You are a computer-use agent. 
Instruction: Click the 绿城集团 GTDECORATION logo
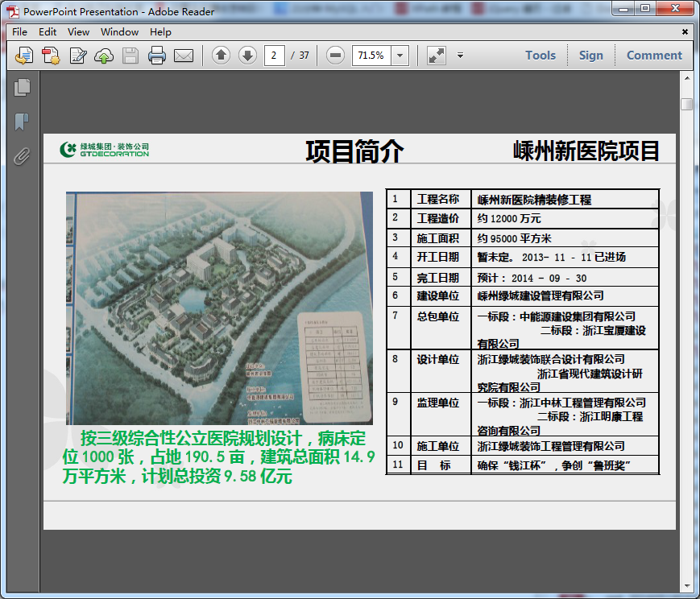(105, 150)
